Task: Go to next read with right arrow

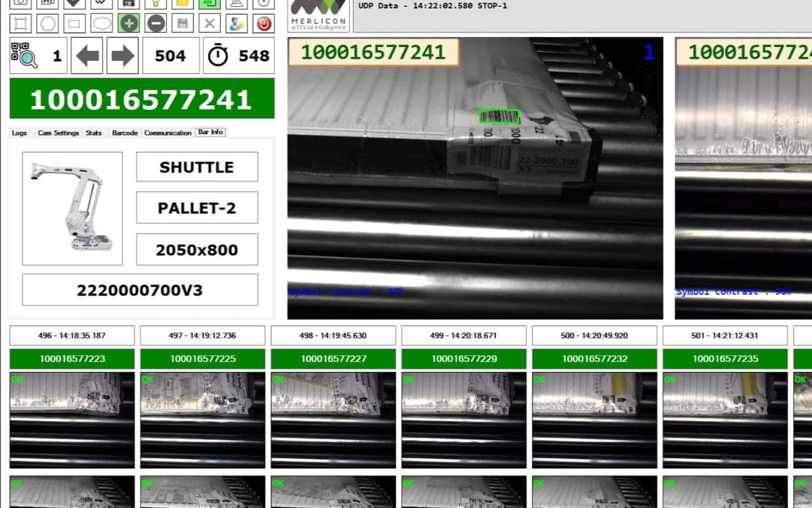Action: coord(122,56)
